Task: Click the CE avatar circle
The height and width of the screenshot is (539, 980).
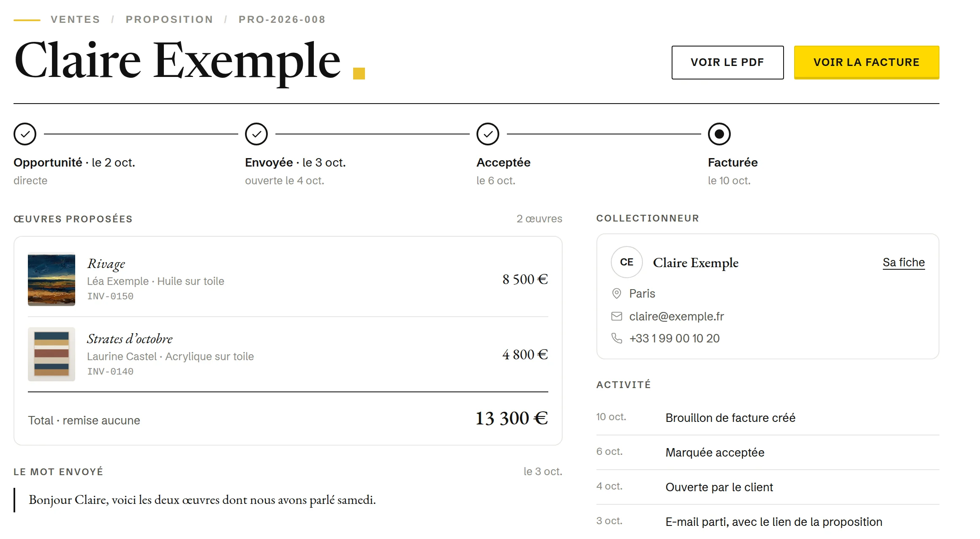Action: pos(627,262)
